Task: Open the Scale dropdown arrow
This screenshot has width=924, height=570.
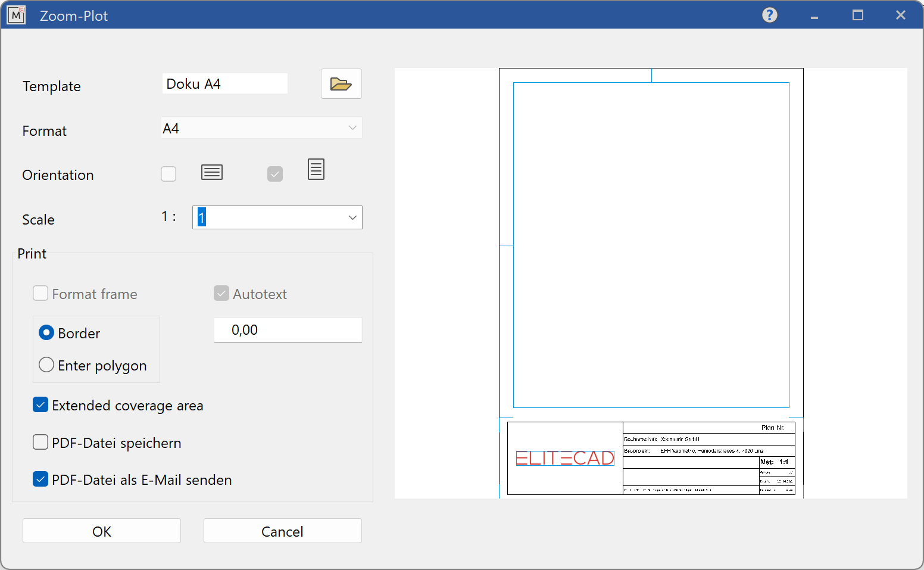Action: [x=352, y=218]
